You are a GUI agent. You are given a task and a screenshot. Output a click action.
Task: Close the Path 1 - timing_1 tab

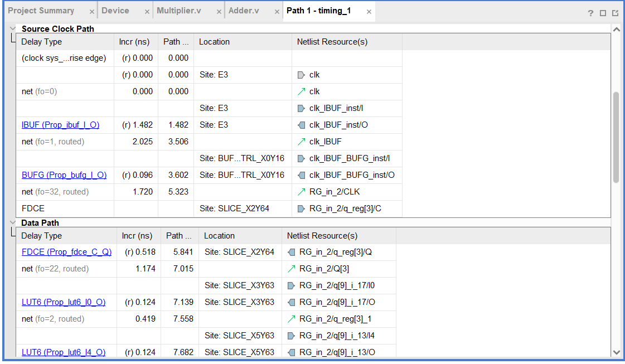[x=369, y=12]
